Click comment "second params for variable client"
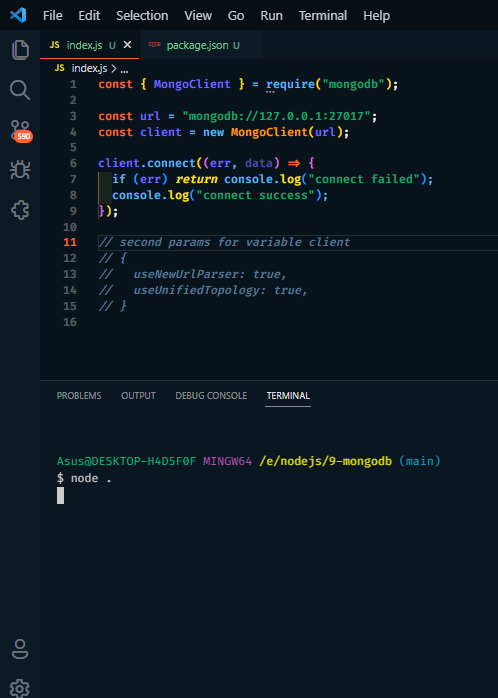This screenshot has width=498, height=698. [x=235, y=242]
